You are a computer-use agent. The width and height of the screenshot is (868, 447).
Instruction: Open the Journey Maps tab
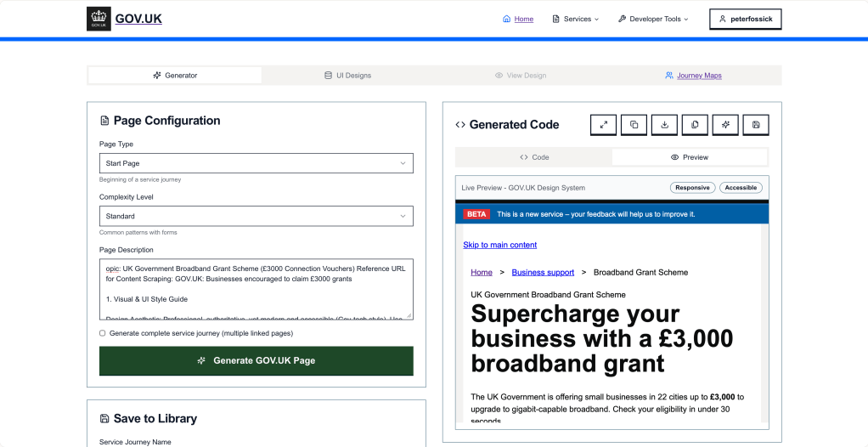[x=693, y=76]
